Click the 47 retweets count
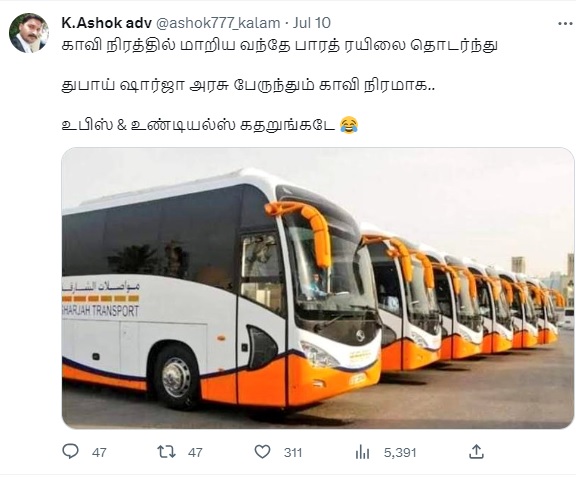Viewport: 576px width, 477px height. (x=195, y=452)
